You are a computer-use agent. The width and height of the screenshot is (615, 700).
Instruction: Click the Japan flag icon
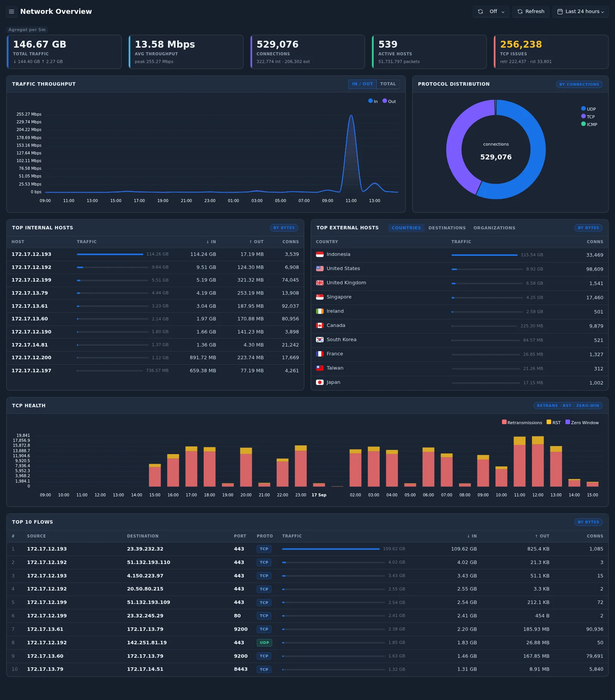point(320,382)
